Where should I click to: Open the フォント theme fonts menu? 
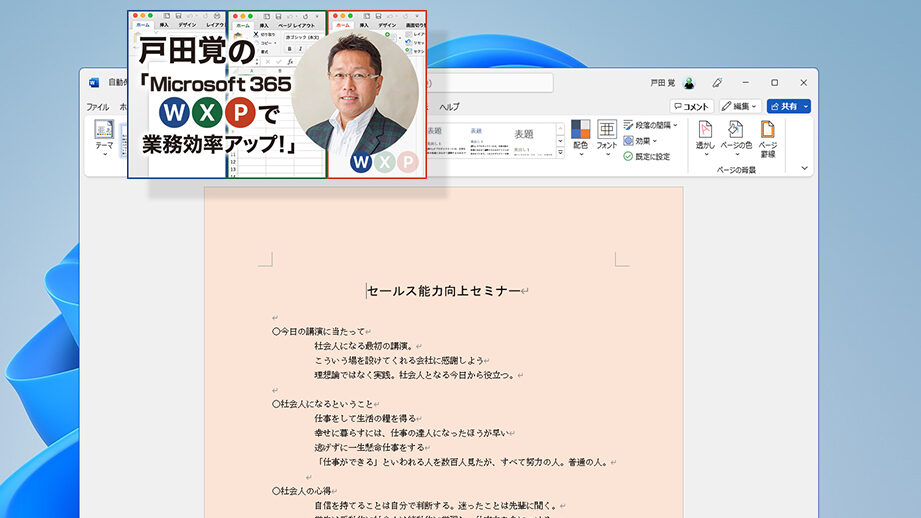coord(607,138)
